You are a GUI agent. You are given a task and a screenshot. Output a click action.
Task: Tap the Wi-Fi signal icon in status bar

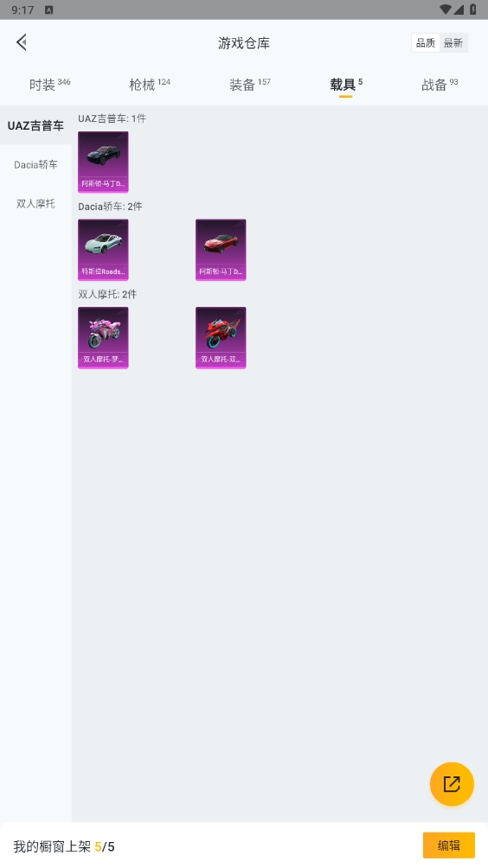pos(445,10)
